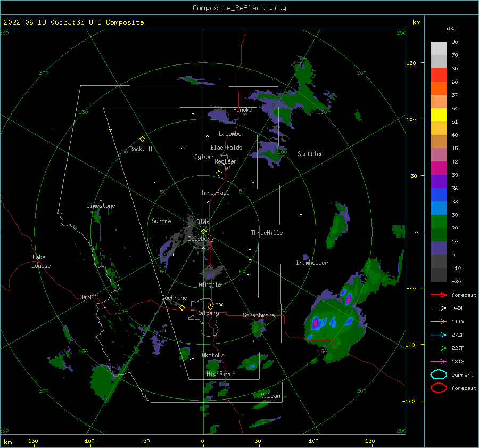Click the Limestone label
The image size is (479, 448).
pyautogui.click(x=101, y=206)
